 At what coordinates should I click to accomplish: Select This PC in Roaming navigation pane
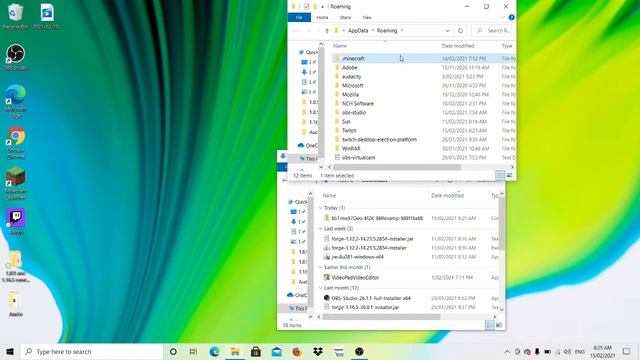307,158
